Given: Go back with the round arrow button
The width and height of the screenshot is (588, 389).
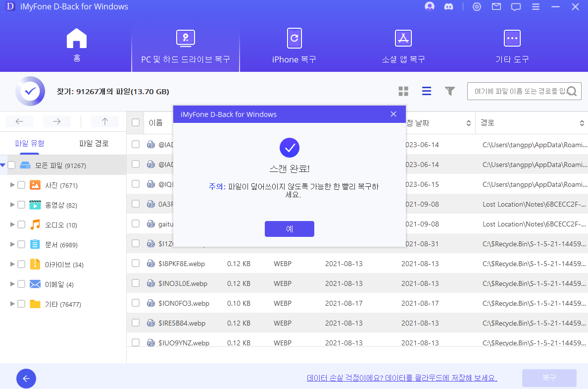Looking at the screenshot, I should pos(26,379).
